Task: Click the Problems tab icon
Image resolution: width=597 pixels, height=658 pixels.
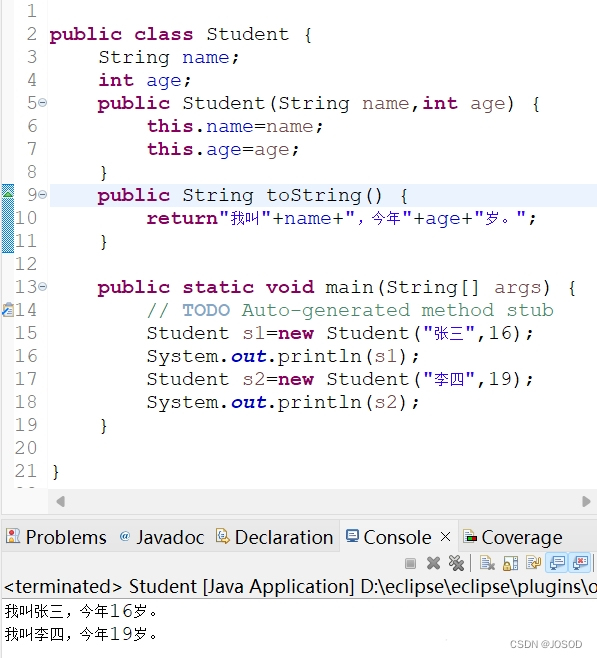Action: click(x=13, y=536)
